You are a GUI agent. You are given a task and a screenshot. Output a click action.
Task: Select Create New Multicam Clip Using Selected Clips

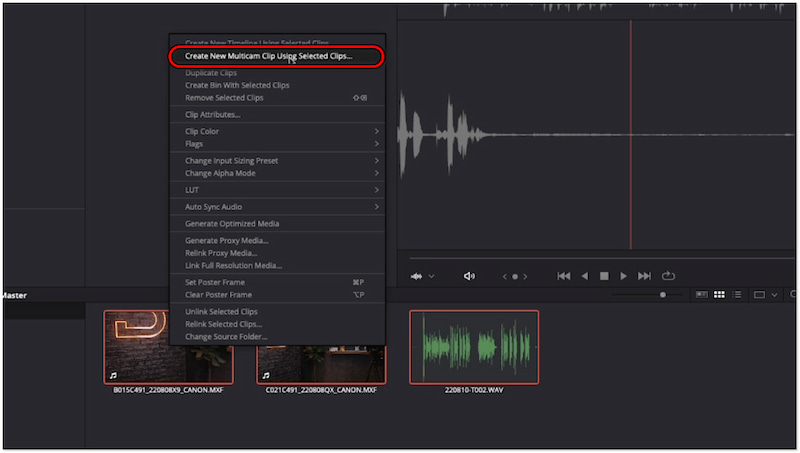point(268,56)
